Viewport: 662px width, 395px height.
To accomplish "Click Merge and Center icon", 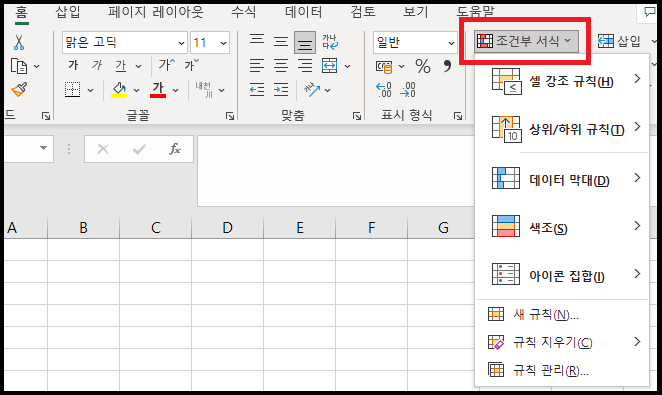I will click(x=329, y=66).
